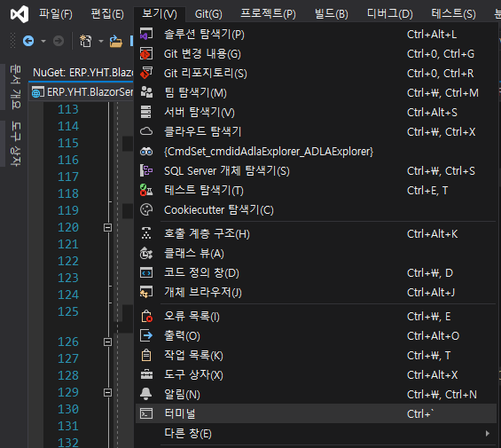Click the 테스트 탐색기 flask icon
The width and height of the screenshot is (501, 448).
pyautogui.click(x=146, y=190)
